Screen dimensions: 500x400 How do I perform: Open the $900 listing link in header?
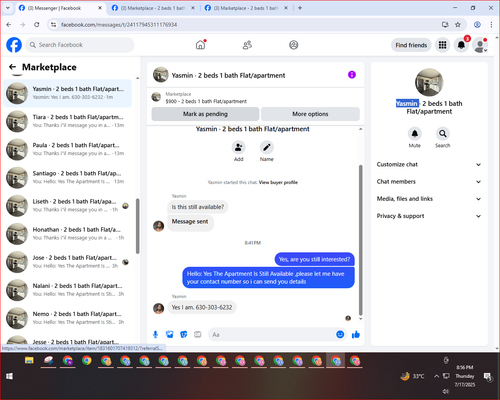click(x=206, y=101)
